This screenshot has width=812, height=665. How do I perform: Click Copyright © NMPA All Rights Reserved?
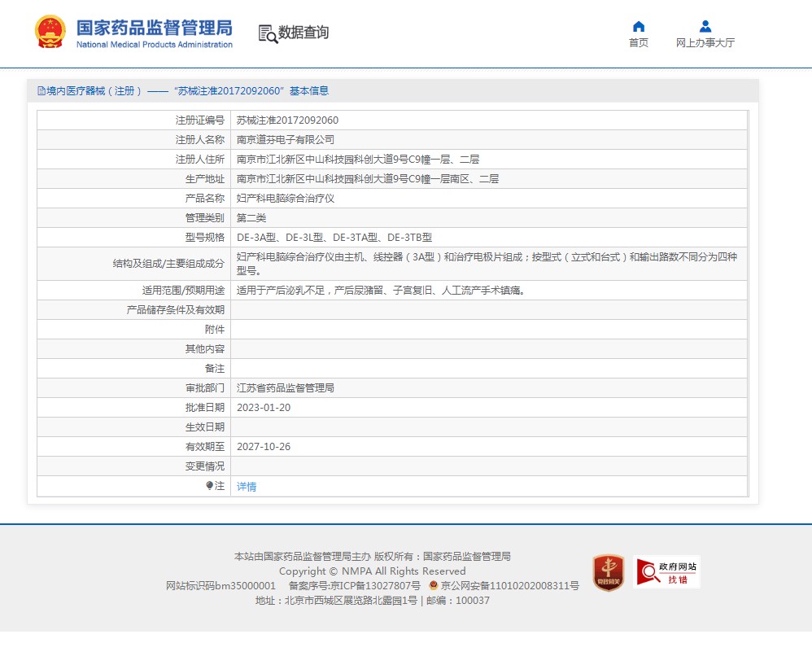pos(372,571)
